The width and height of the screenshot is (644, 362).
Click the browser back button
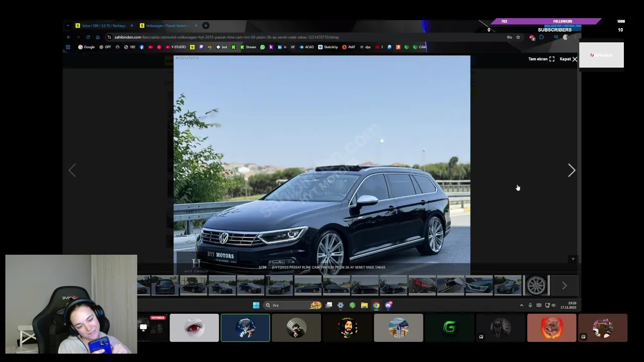coord(68,37)
